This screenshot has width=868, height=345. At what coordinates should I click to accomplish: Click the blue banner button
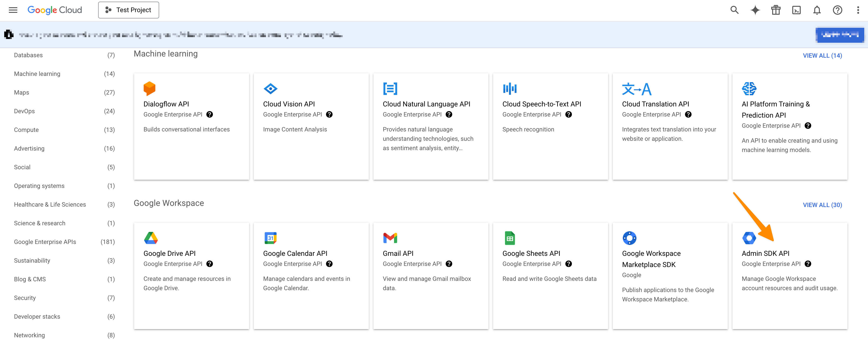pyautogui.click(x=840, y=35)
